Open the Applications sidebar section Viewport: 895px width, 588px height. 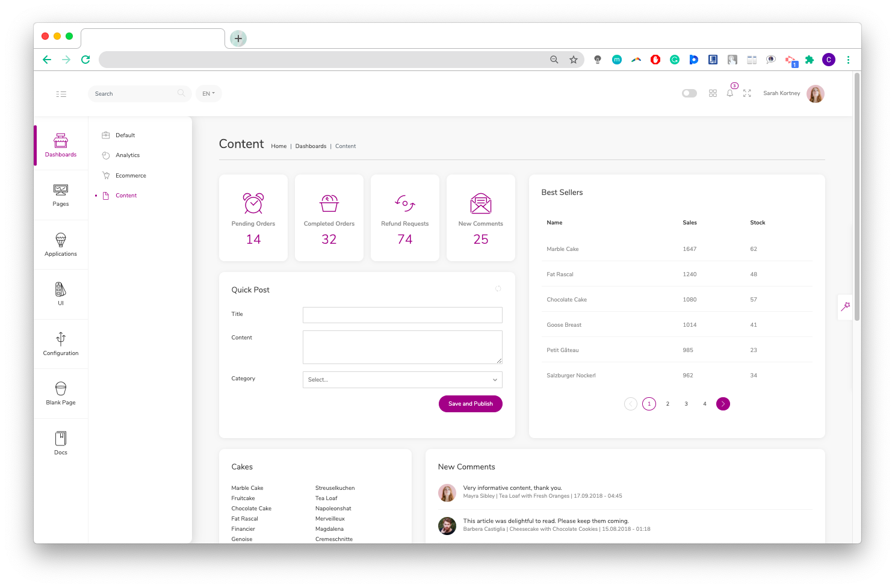click(x=61, y=244)
